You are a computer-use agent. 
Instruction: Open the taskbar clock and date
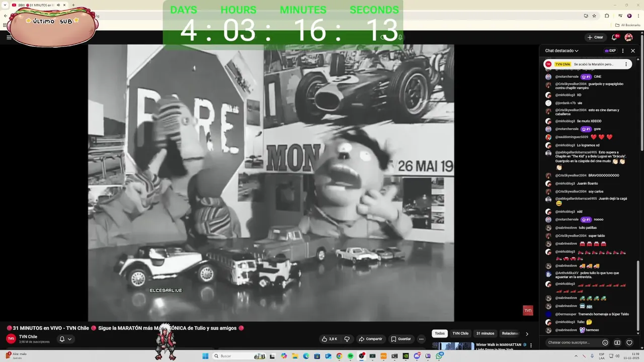[x=629, y=356]
